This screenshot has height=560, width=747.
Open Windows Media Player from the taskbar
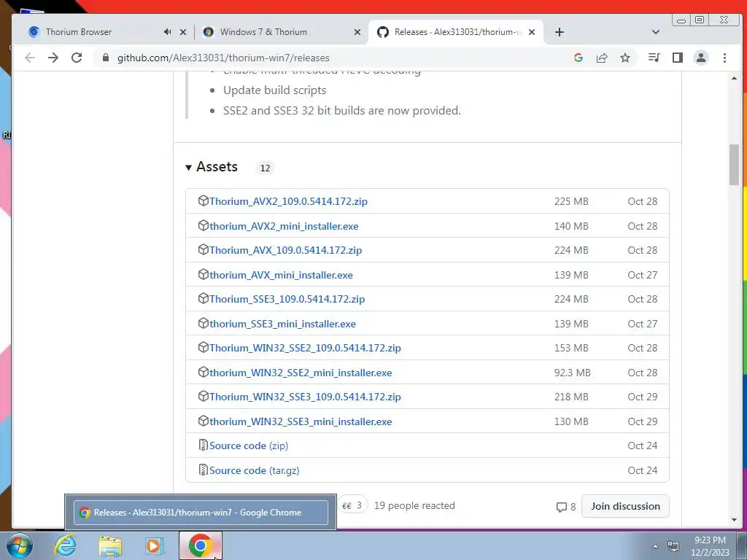tap(154, 545)
